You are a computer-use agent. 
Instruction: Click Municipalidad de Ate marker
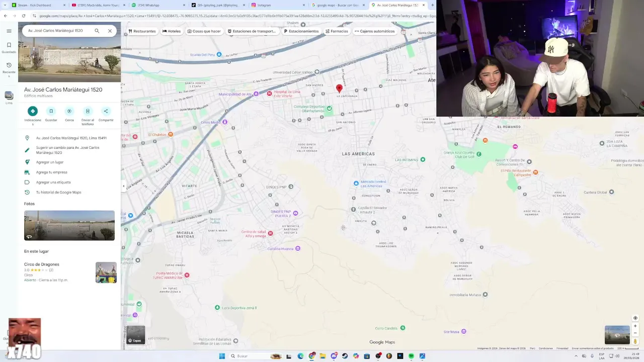pyautogui.click(x=256, y=94)
